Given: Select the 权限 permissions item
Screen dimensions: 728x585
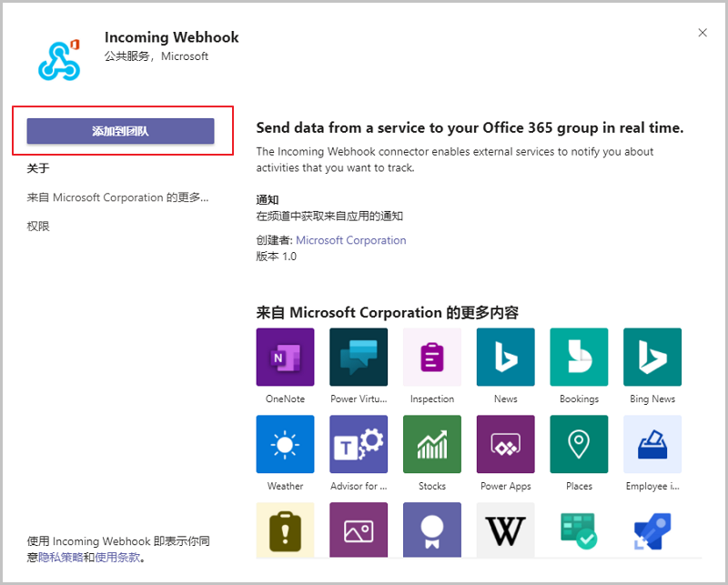Looking at the screenshot, I should pyautogui.click(x=38, y=226).
